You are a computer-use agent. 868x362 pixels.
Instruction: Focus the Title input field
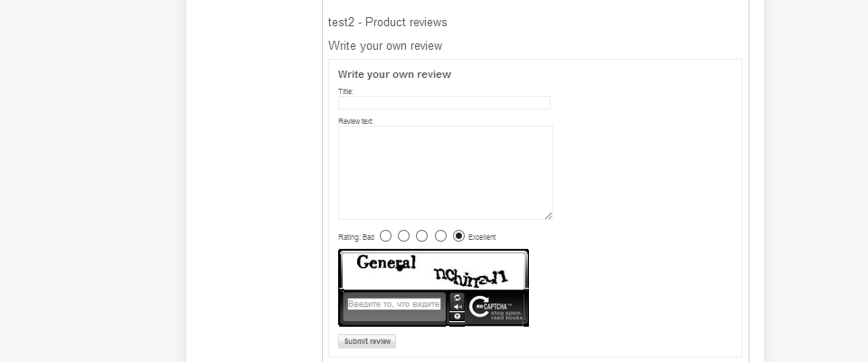[444, 102]
